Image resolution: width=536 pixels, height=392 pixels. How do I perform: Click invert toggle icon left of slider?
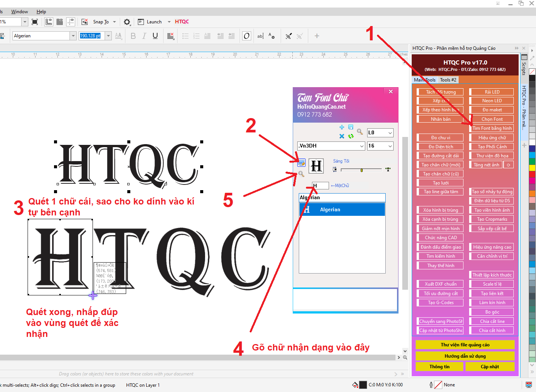(335, 169)
